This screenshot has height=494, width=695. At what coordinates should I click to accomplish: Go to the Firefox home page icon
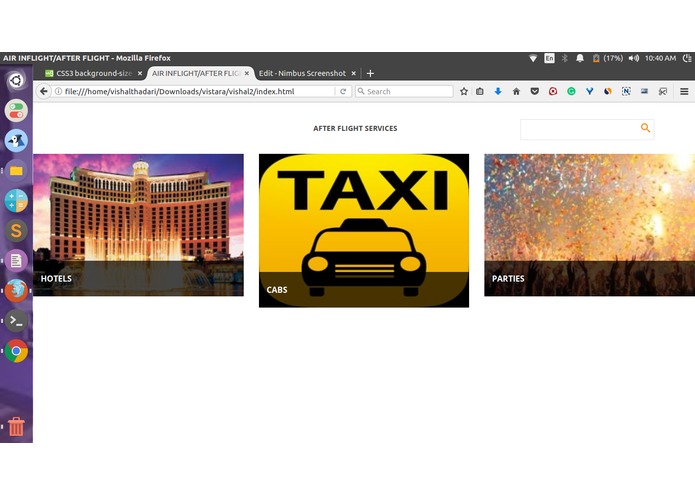click(516, 91)
